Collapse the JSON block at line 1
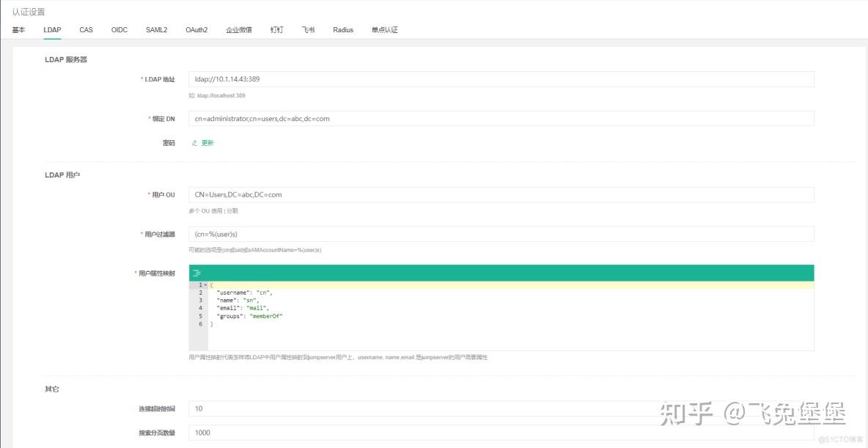 pos(205,284)
